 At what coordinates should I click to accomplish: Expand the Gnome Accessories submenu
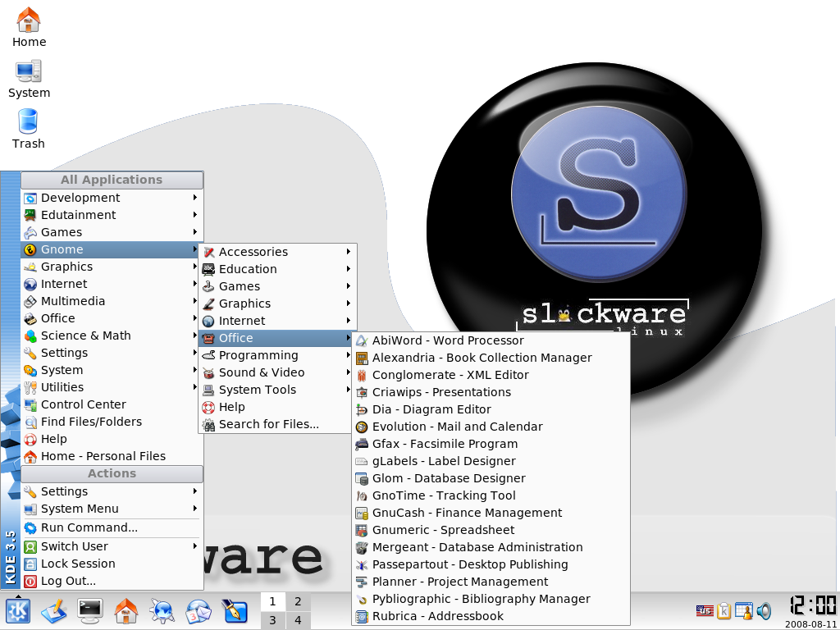[x=277, y=251]
